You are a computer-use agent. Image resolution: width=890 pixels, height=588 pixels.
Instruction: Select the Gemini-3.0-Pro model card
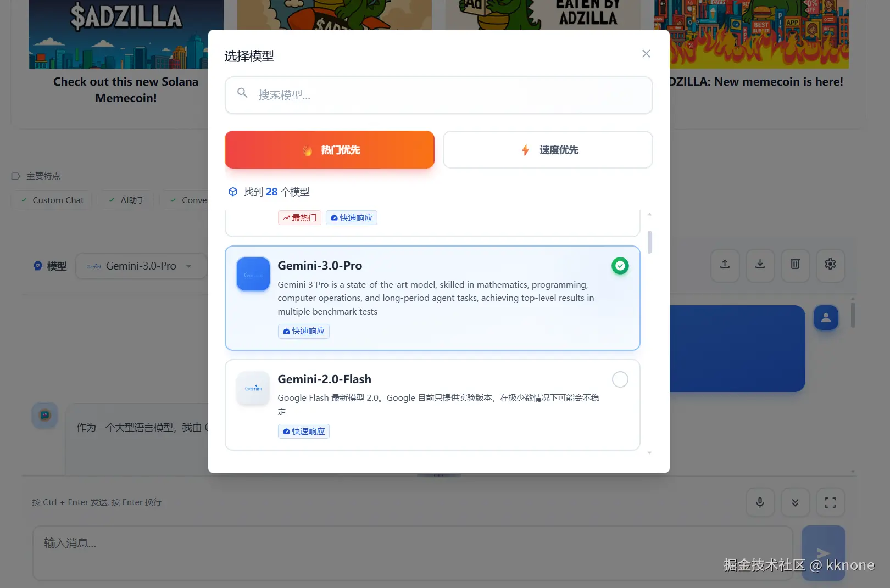click(x=432, y=298)
